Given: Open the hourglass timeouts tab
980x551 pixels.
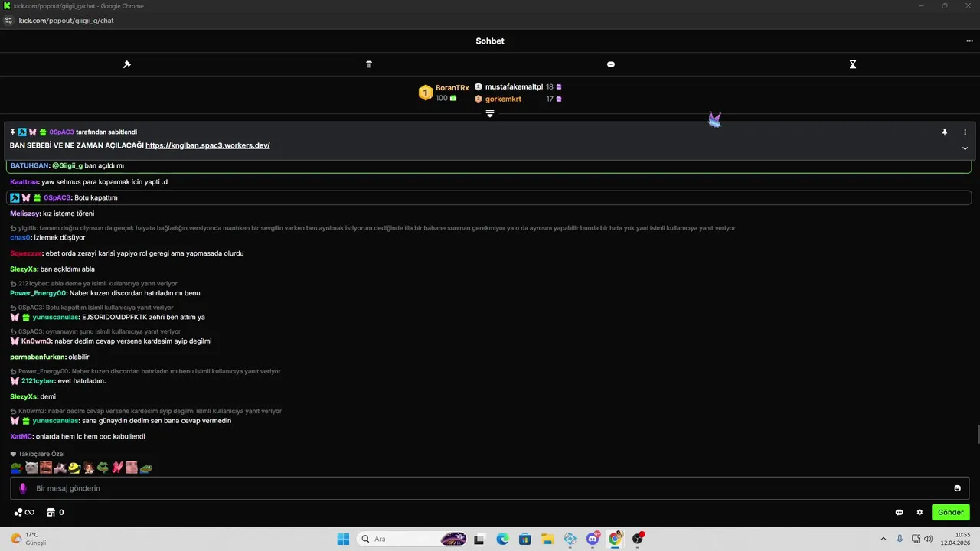Looking at the screenshot, I should coord(853,64).
